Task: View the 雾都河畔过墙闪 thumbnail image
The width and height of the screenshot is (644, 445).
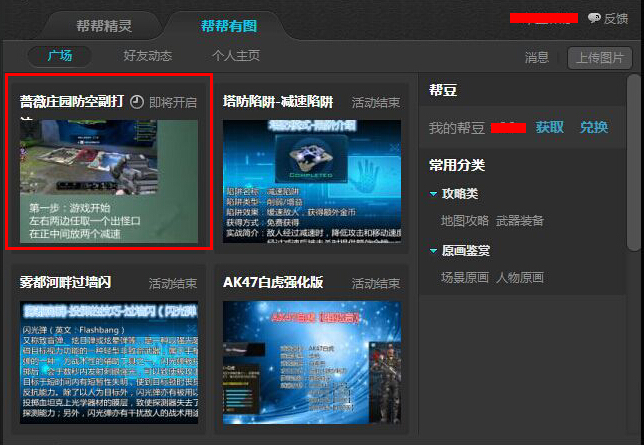Action: click(x=109, y=362)
